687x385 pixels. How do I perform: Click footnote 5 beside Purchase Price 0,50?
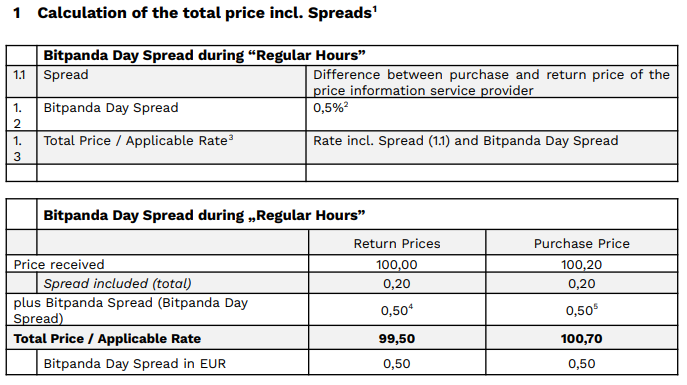pyautogui.click(x=595, y=307)
